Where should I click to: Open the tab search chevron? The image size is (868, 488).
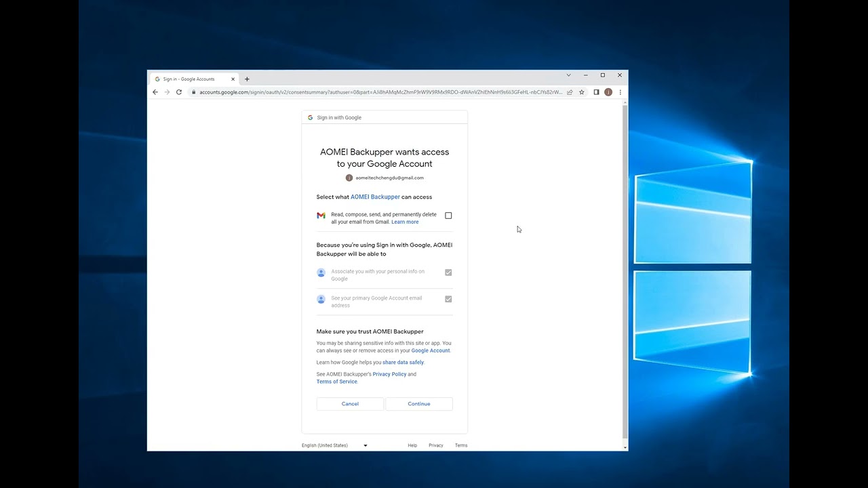568,75
